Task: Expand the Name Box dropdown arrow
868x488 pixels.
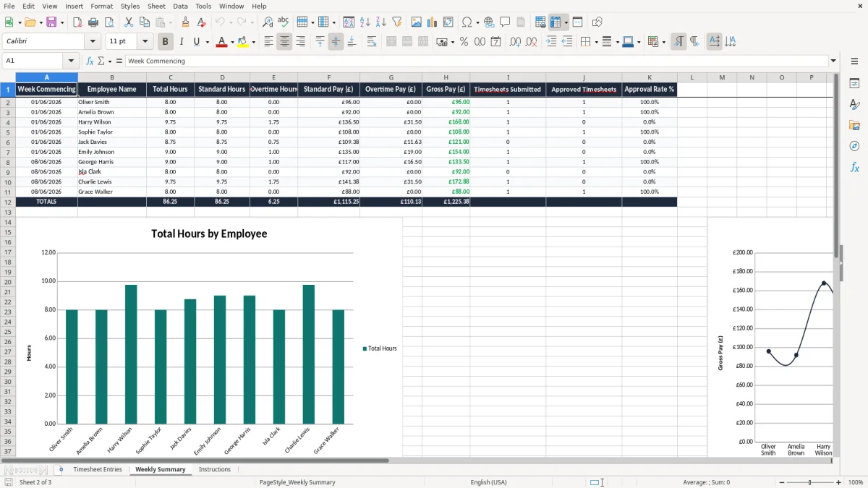Action: tap(71, 61)
